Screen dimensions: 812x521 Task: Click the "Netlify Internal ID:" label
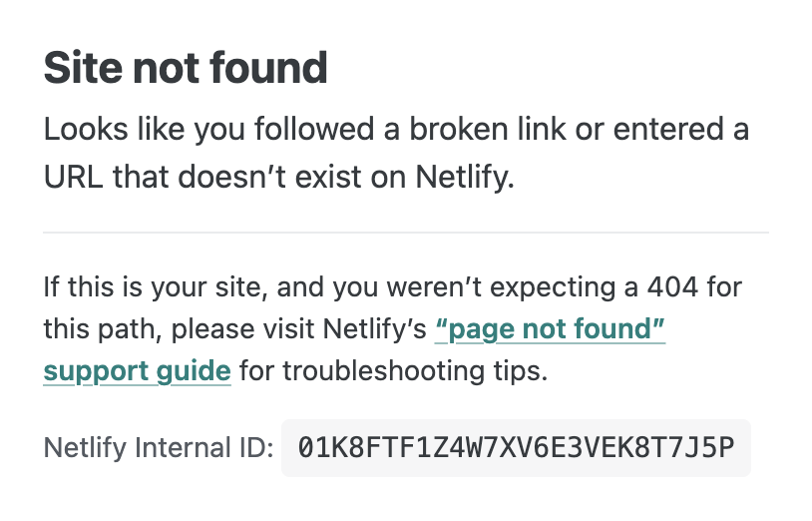[x=158, y=448]
